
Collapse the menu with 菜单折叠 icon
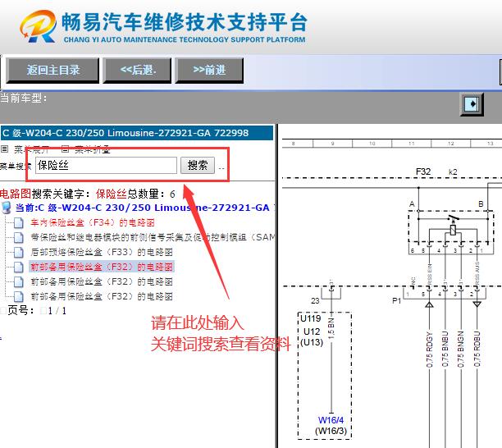[x=65, y=149]
